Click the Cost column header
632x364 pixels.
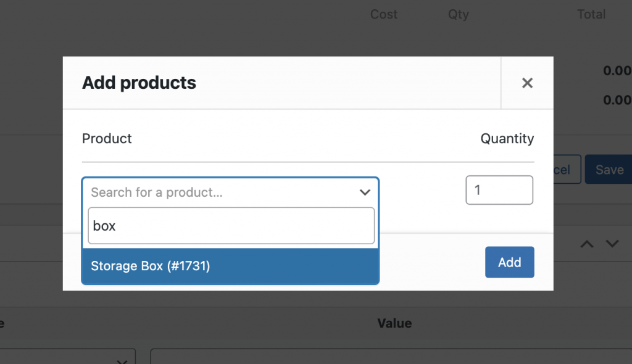383,14
